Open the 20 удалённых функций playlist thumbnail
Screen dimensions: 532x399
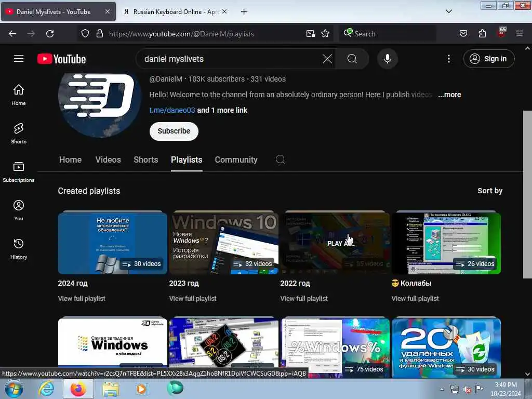pyautogui.click(x=446, y=348)
